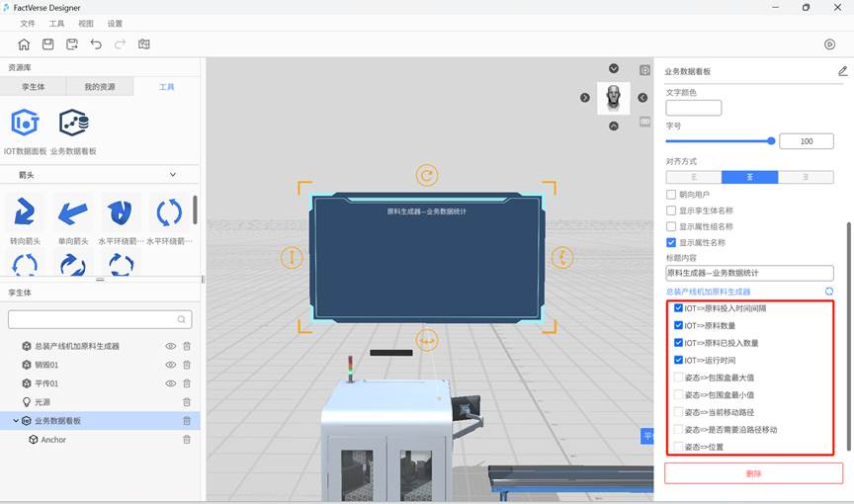Collapse the 业务数据看板 tree node
Screen dimensions: 854x504
click(16, 421)
